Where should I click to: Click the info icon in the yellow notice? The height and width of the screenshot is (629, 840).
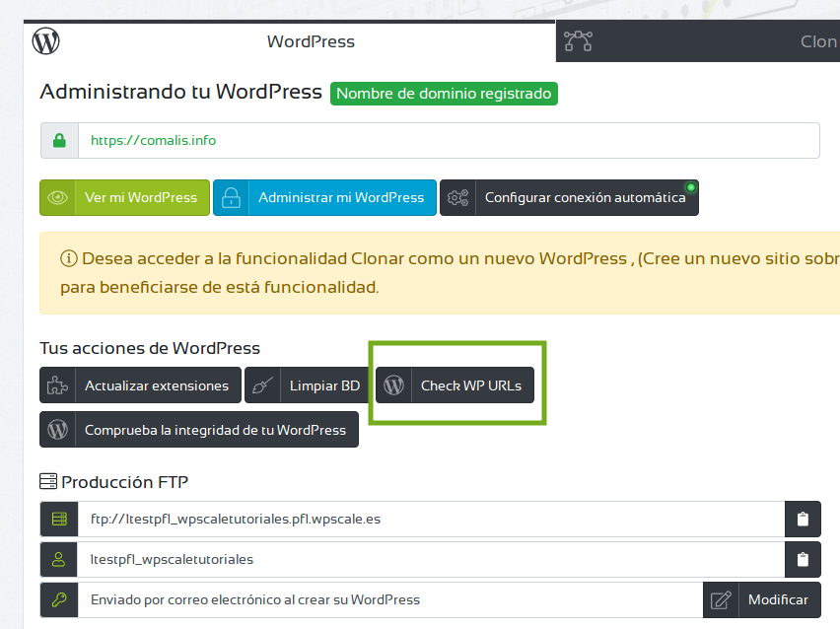tap(69, 258)
